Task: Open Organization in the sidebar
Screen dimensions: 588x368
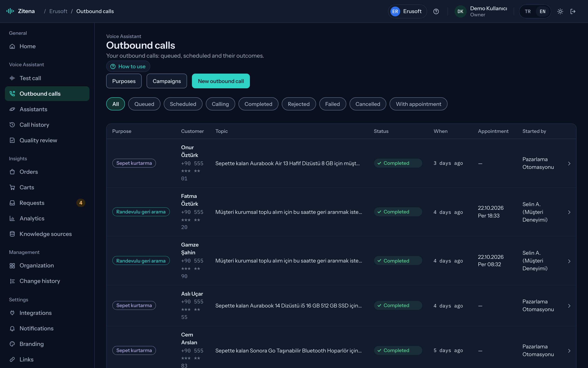Action: [47, 266]
